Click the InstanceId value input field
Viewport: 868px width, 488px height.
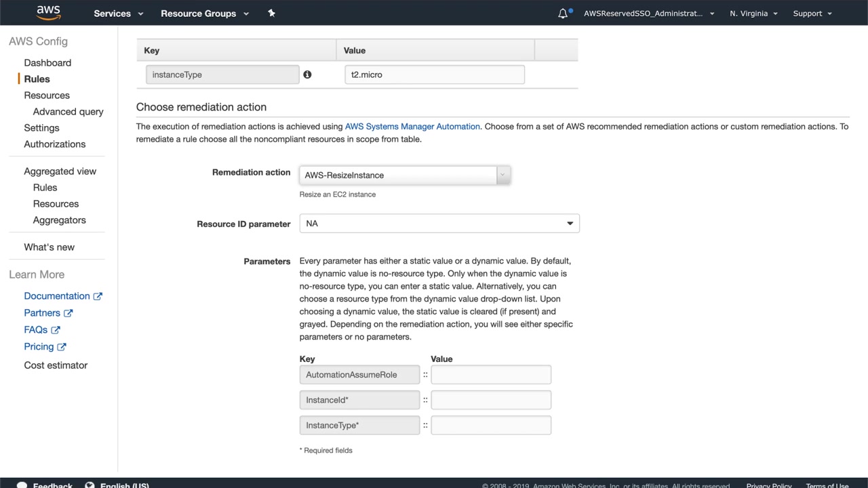491,400
